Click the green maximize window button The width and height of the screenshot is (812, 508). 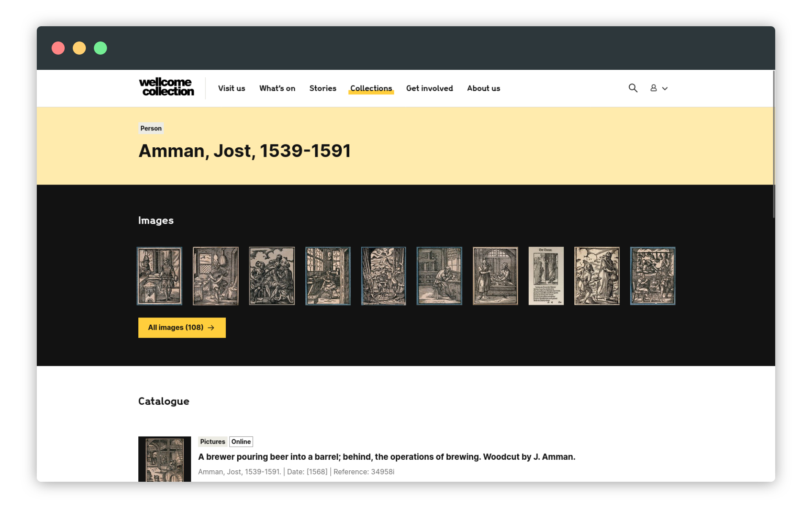pyautogui.click(x=100, y=48)
